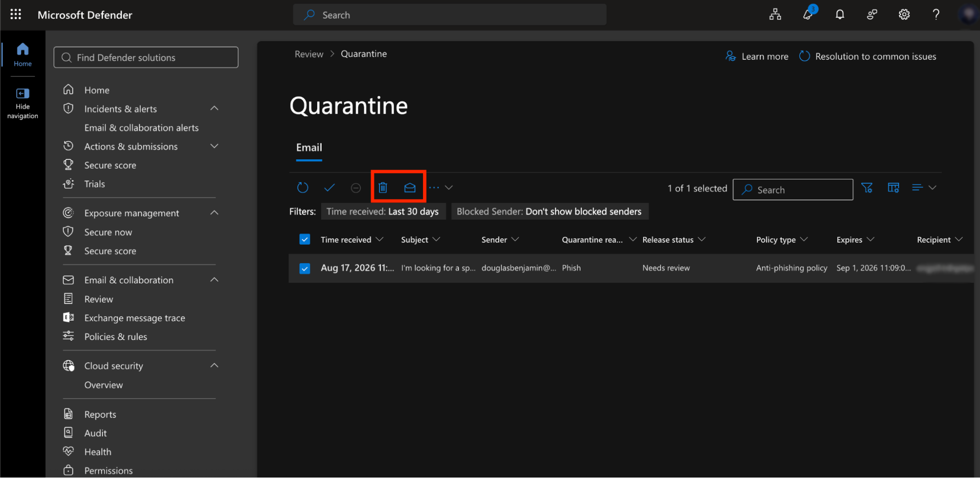The image size is (980, 478).
Task: Open the filter funnel icon
Action: pyautogui.click(x=867, y=188)
